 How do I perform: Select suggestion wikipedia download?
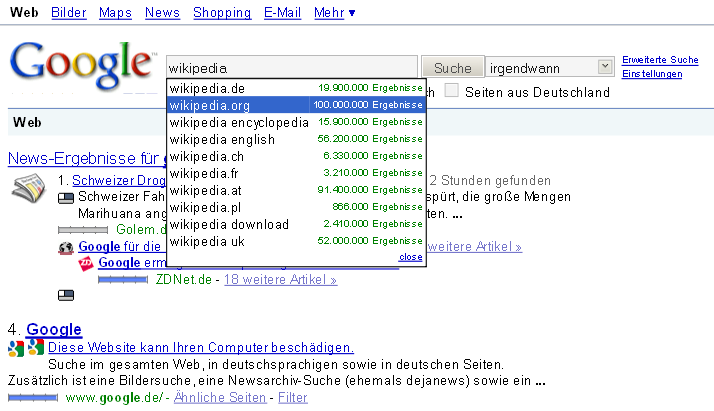(x=296, y=224)
